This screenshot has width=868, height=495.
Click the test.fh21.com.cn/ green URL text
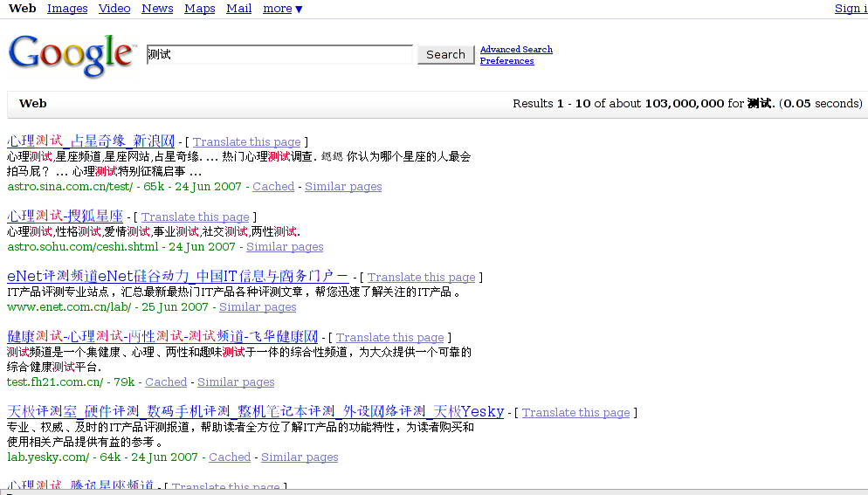[x=55, y=382]
